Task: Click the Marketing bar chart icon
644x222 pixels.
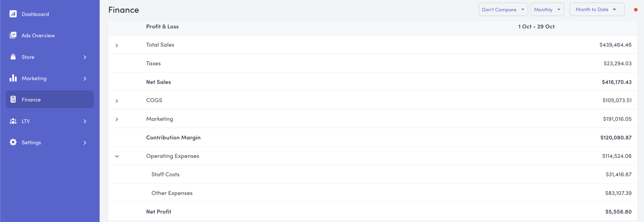Action: click(x=13, y=78)
